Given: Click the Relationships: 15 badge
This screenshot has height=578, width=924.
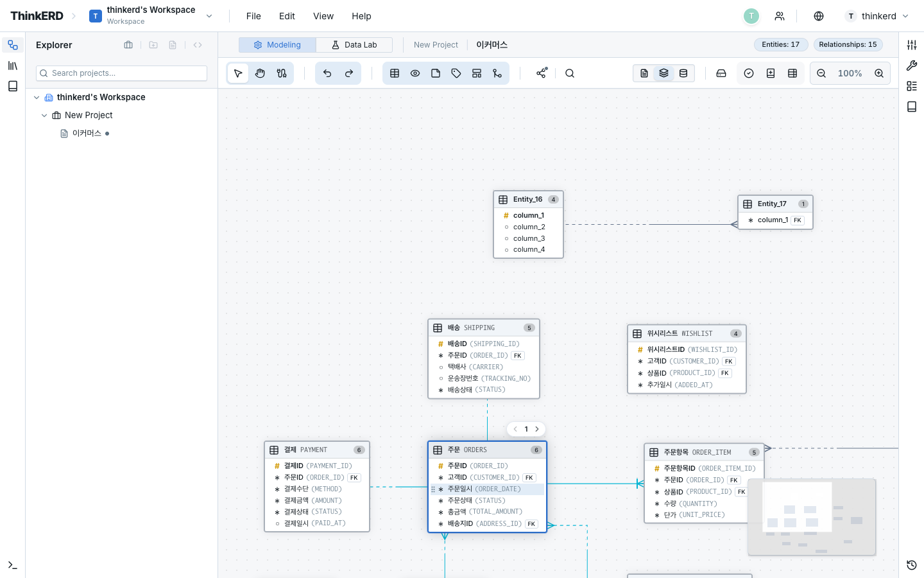Looking at the screenshot, I should [848, 44].
